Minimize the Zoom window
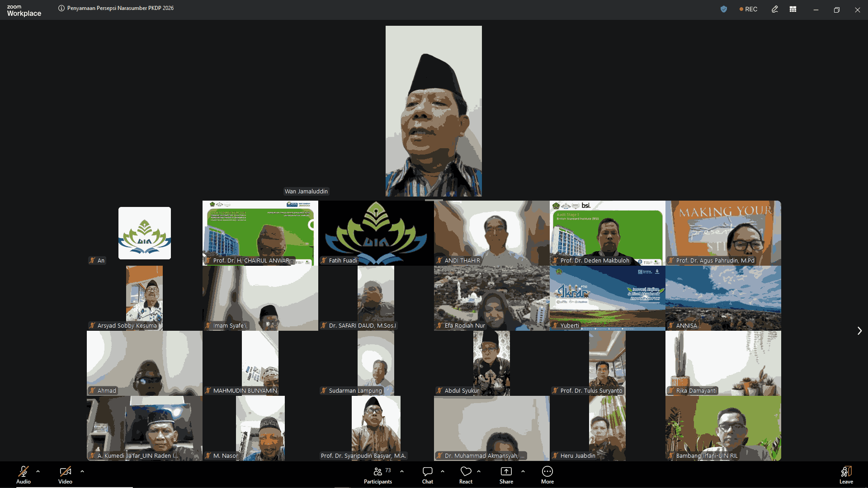 pyautogui.click(x=816, y=9)
